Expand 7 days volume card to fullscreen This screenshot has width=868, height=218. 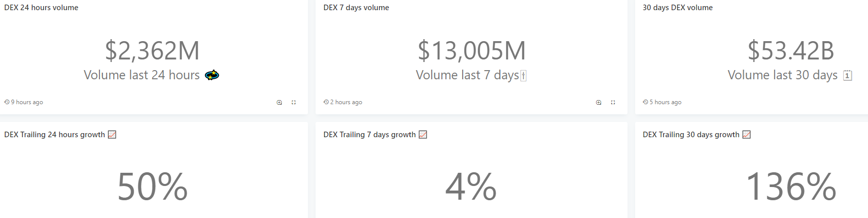[613, 103]
